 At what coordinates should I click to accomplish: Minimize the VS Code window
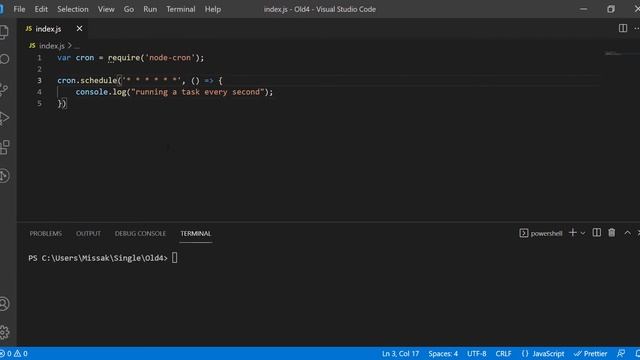(x=584, y=9)
